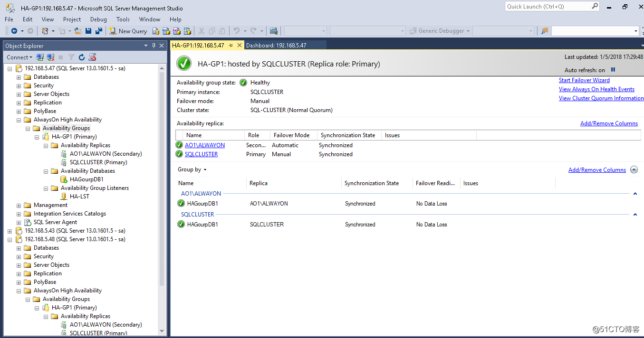Image resolution: width=644 pixels, height=338 pixels.
Task: Click the Analysis Services DMX Query icon
Action: [x=177, y=31]
